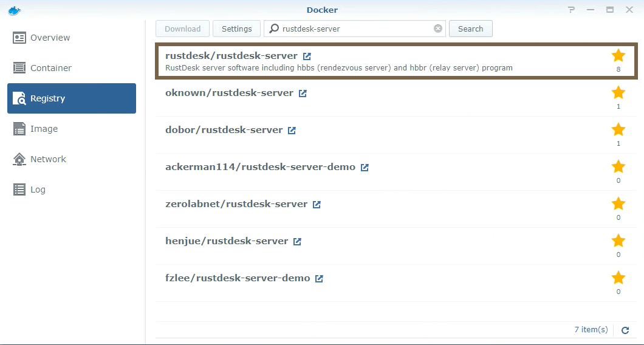The image size is (644, 345).
Task: Click the star icon for zerolabnet/rustdesk-server
Action: coord(618,203)
